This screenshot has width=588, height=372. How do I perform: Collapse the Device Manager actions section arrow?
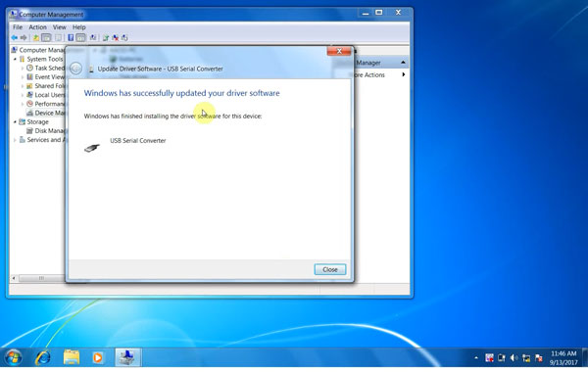403,63
